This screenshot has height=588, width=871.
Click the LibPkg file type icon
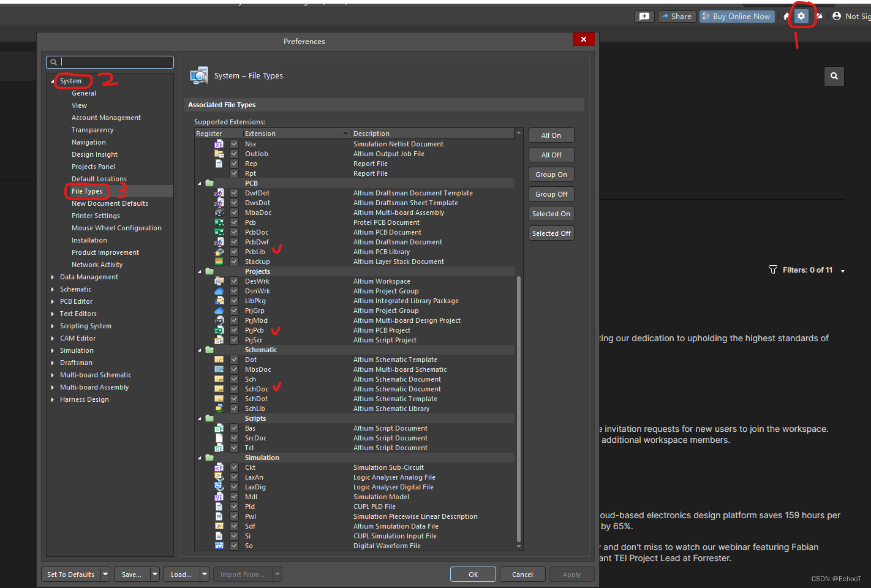point(219,301)
